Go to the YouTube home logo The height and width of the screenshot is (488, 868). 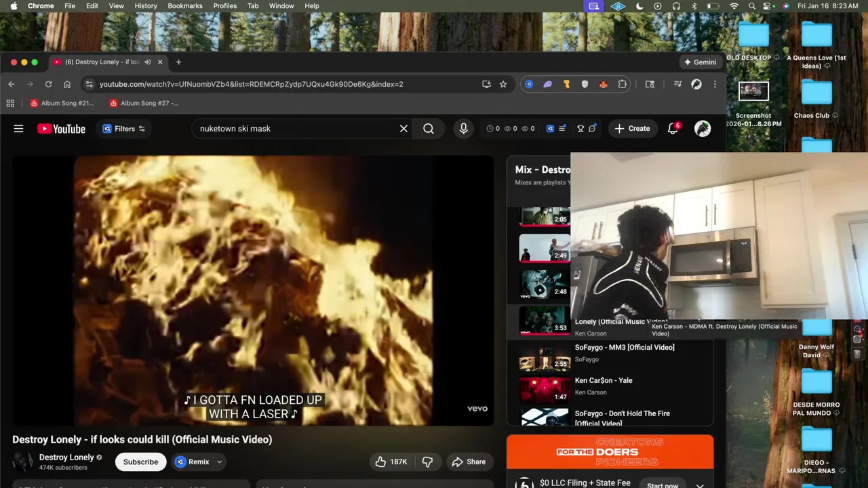point(61,129)
